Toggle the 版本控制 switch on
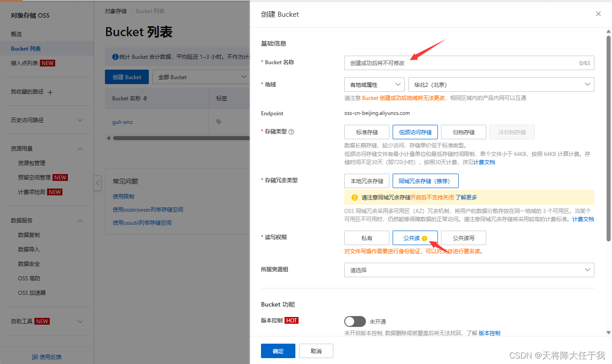This screenshot has width=612, height=364. click(355, 321)
